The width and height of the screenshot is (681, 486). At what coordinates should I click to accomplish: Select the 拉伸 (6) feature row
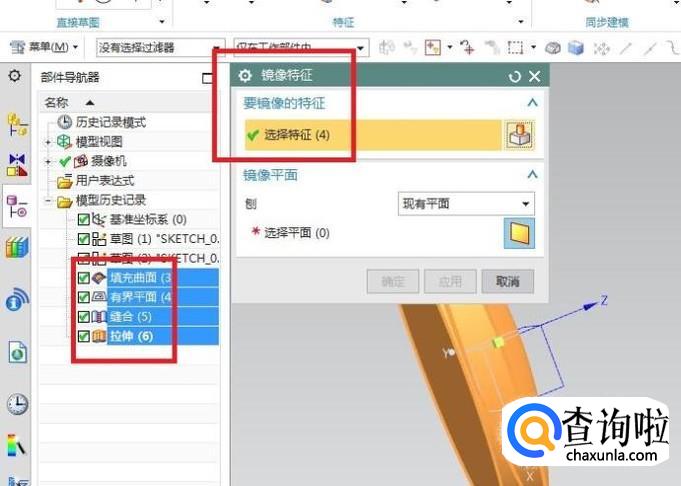pyautogui.click(x=163, y=336)
